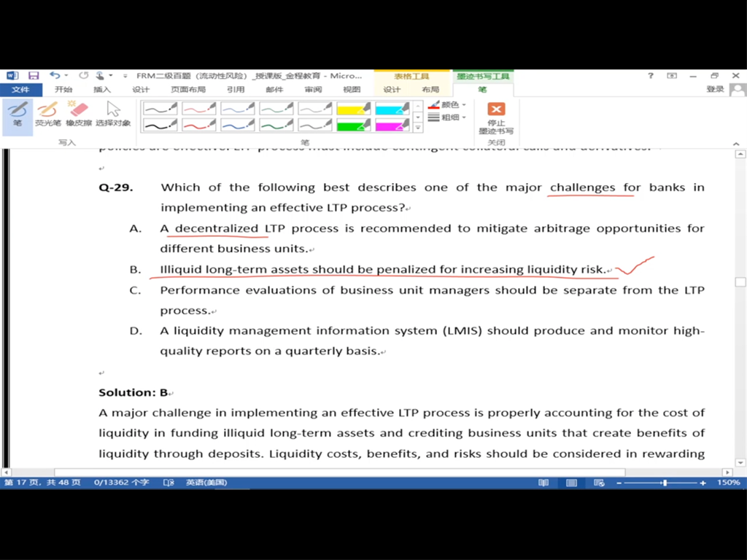The width and height of the screenshot is (747, 560).
Task: Open Table Tools Layout (布局) tab
Action: click(430, 90)
